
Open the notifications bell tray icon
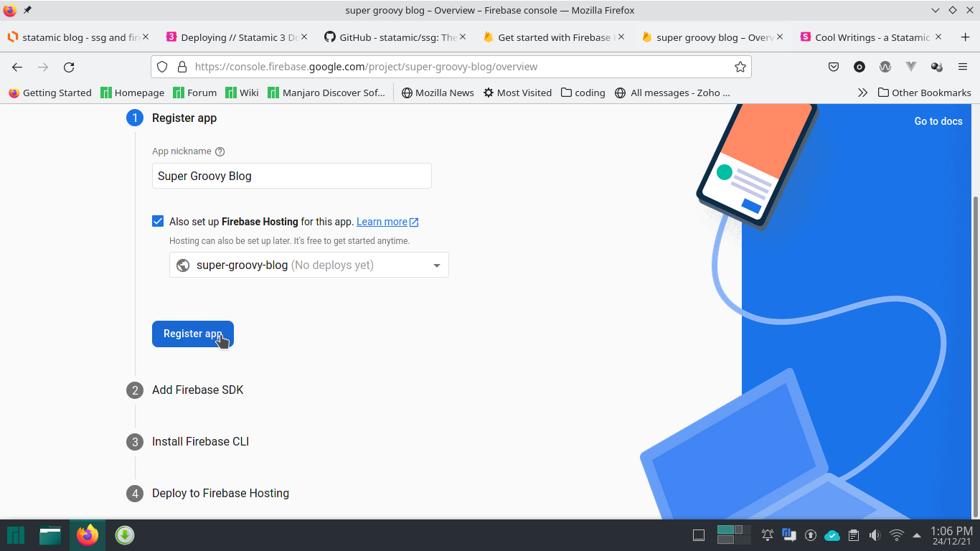[x=768, y=535]
